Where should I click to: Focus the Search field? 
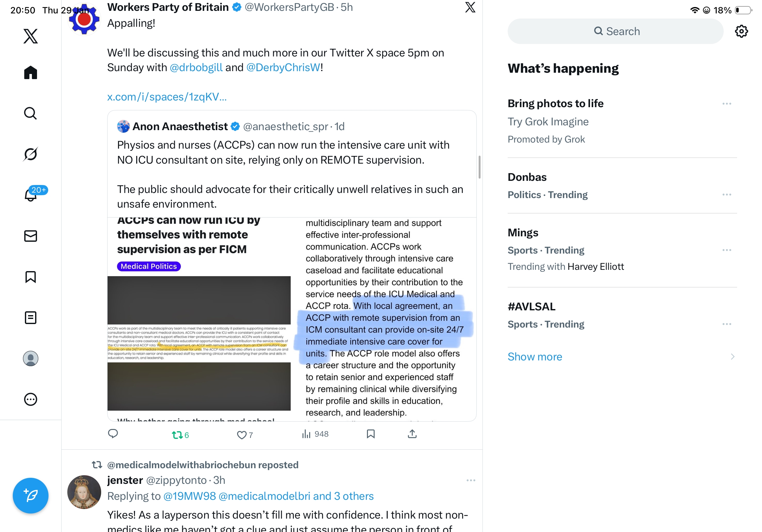(x=616, y=31)
